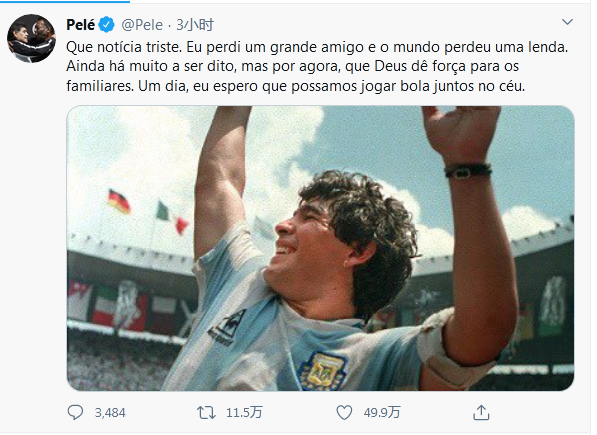This screenshot has width=597, height=435.
Task: Click the jersey crest in the photo
Action: coord(322,370)
